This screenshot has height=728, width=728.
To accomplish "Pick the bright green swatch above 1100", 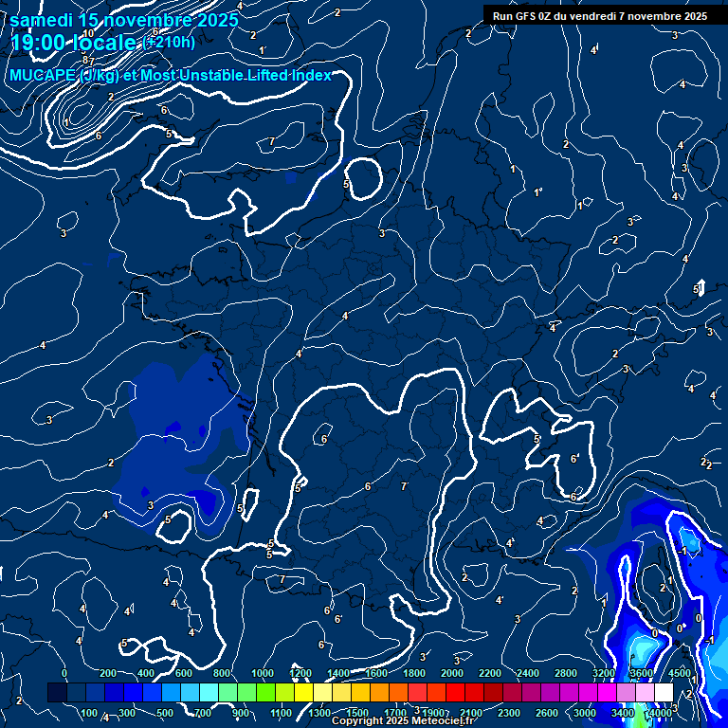I will [x=265, y=692].
